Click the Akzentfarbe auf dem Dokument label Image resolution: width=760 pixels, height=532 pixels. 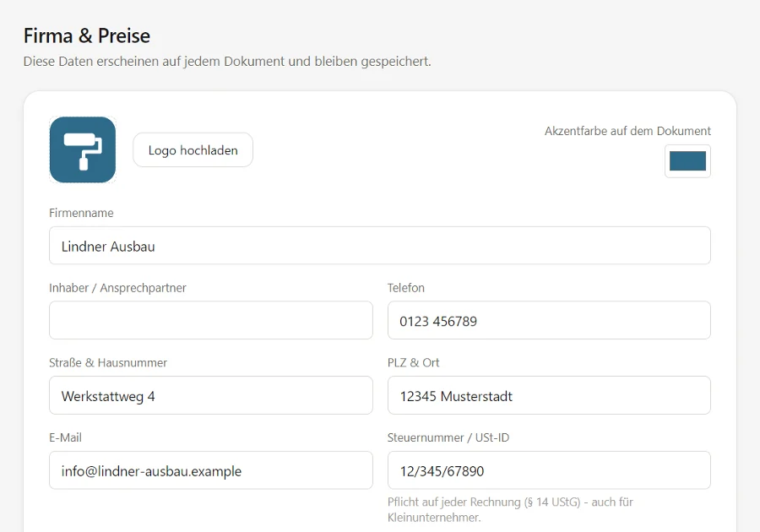coord(627,131)
